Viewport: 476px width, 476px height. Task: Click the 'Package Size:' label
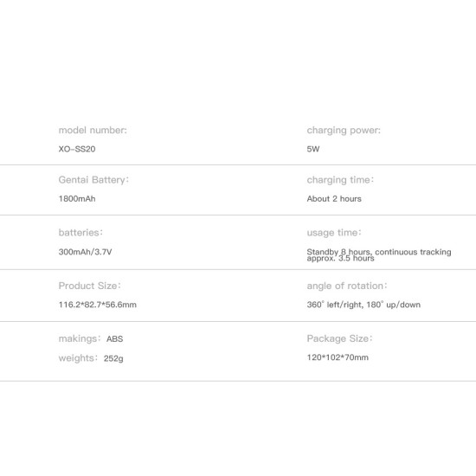pos(339,338)
